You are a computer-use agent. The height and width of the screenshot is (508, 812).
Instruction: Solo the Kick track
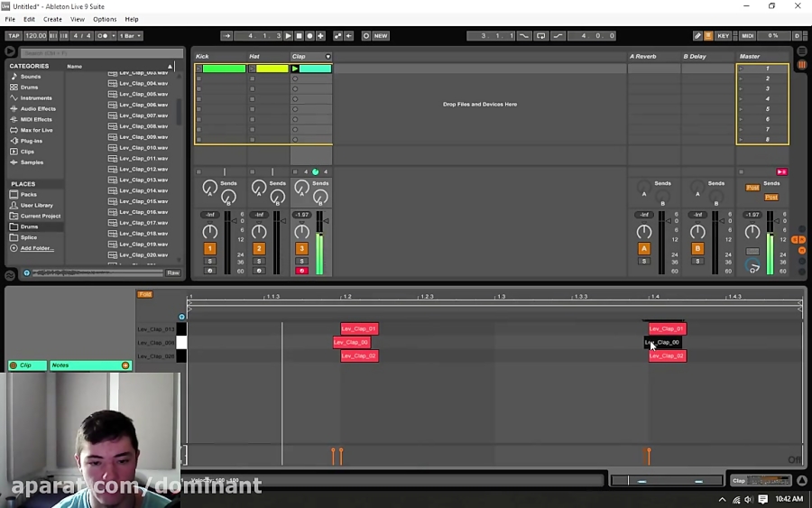click(x=209, y=261)
